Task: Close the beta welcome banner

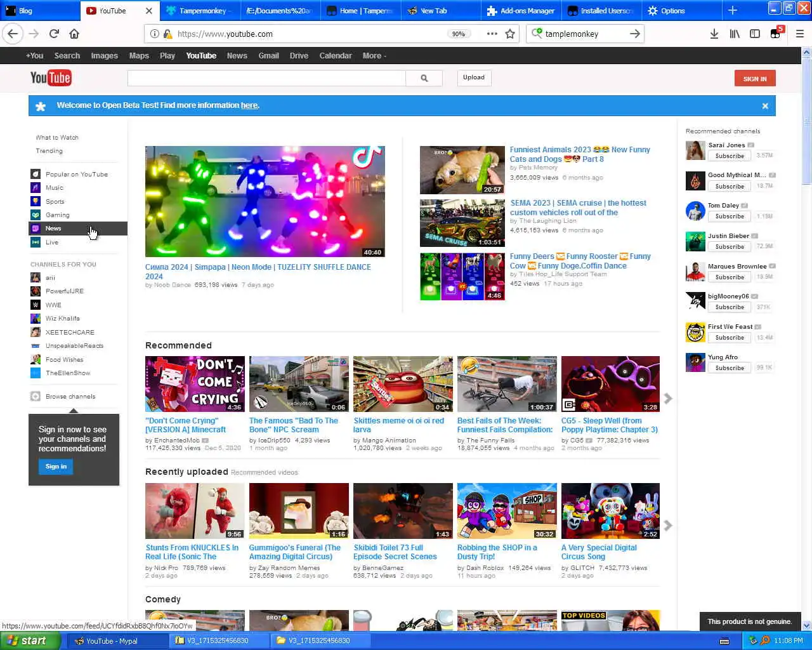Action: [765, 106]
